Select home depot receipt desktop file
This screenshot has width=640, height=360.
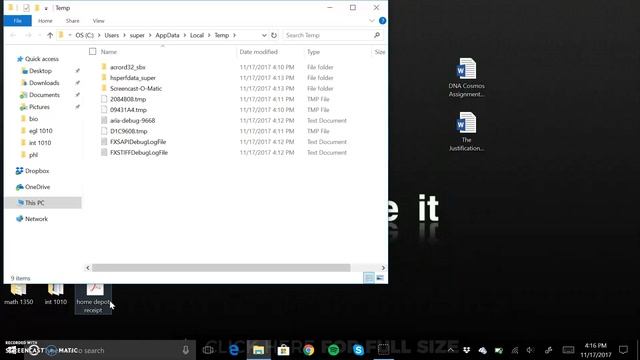[93, 299]
